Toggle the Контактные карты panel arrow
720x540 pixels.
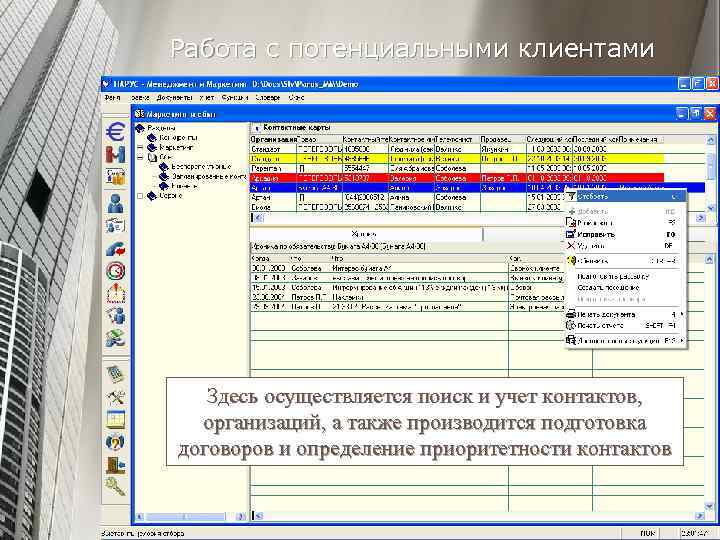pyautogui.click(x=257, y=128)
